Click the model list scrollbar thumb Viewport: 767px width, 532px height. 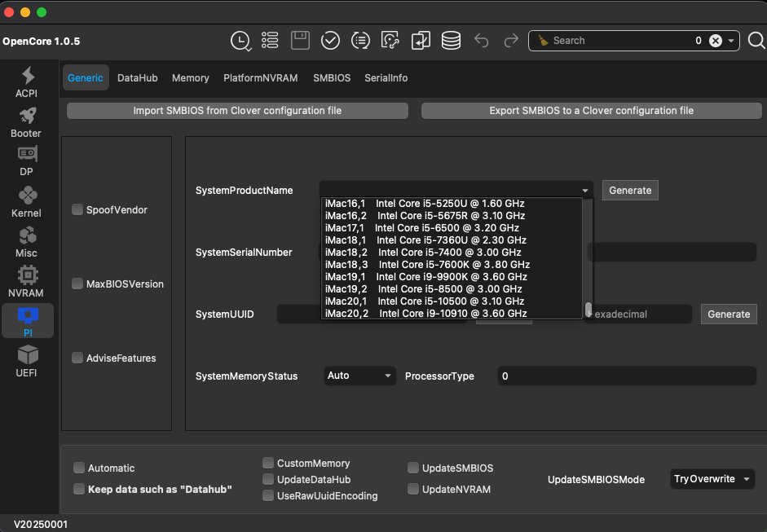pyautogui.click(x=588, y=310)
